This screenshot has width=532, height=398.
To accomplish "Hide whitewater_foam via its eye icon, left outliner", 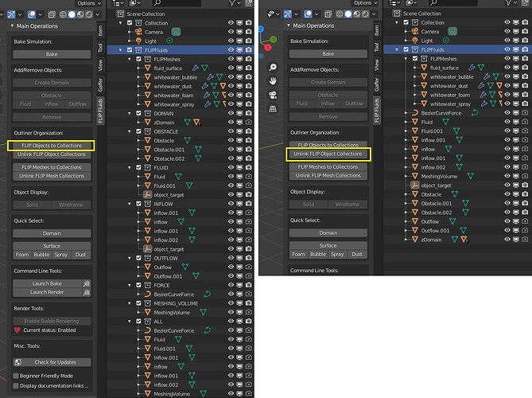I will tap(231, 95).
